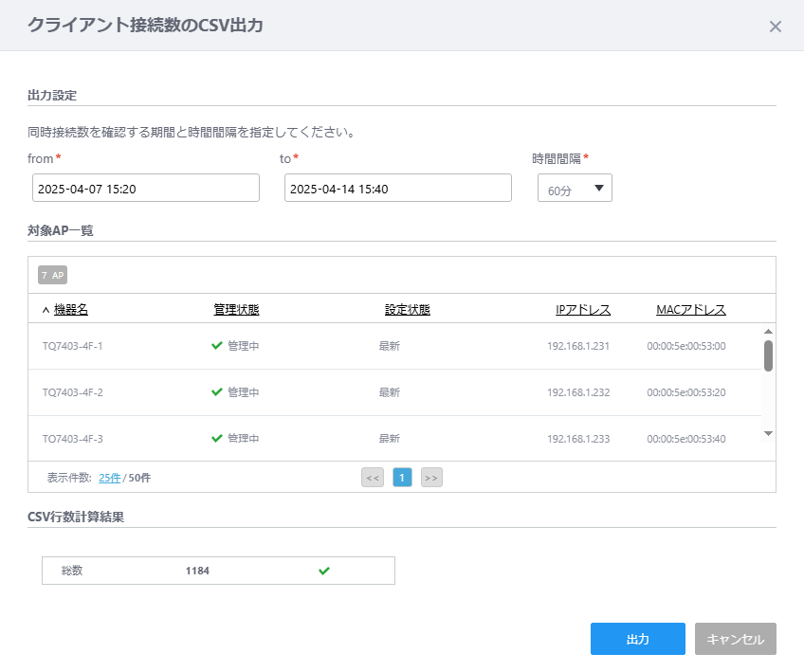
Task: Click IP address 192.168.1.233
Action: tap(578, 439)
